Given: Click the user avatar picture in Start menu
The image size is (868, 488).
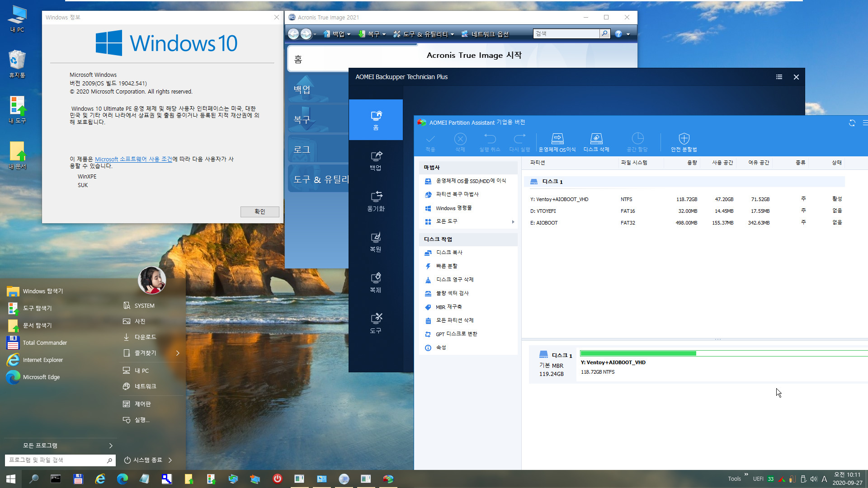Looking at the screenshot, I should [x=152, y=280].
